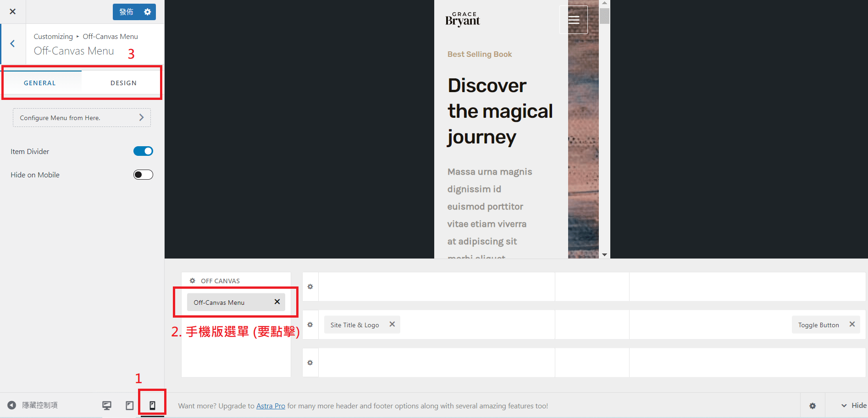Switch to the DESIGN tab
Viewport: 868px width, 418px height.
pyautogui.click(x=123, y=83)
